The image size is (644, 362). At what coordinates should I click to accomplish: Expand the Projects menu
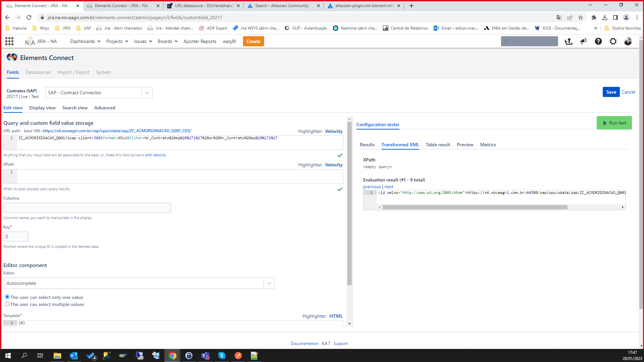click(117, 41)
